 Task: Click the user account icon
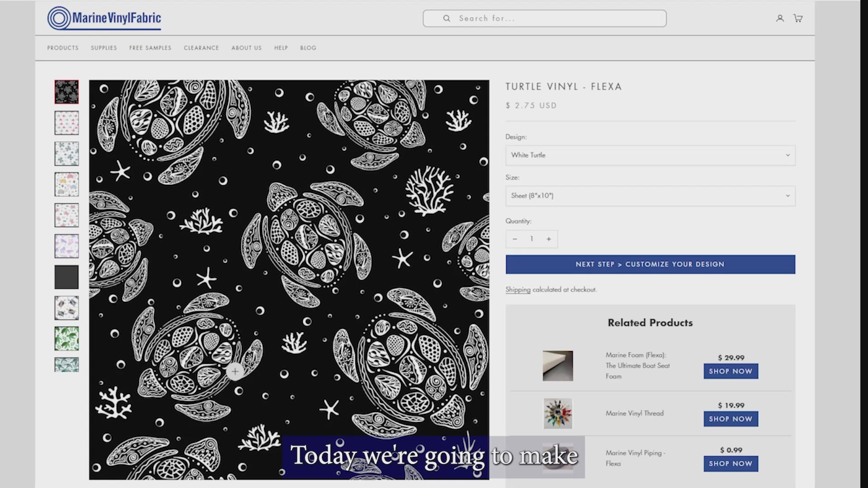[x=780, y=19]
